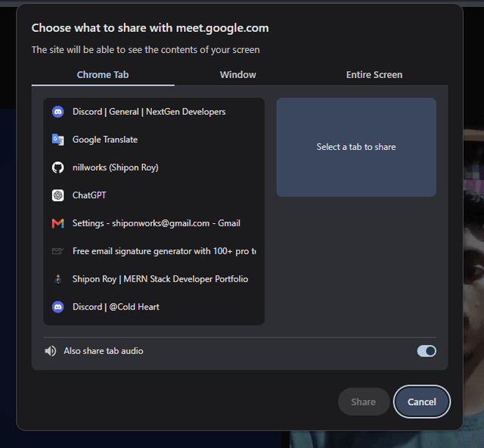Click the Discord icon for NextGen Developers tab

coord(57,112)
